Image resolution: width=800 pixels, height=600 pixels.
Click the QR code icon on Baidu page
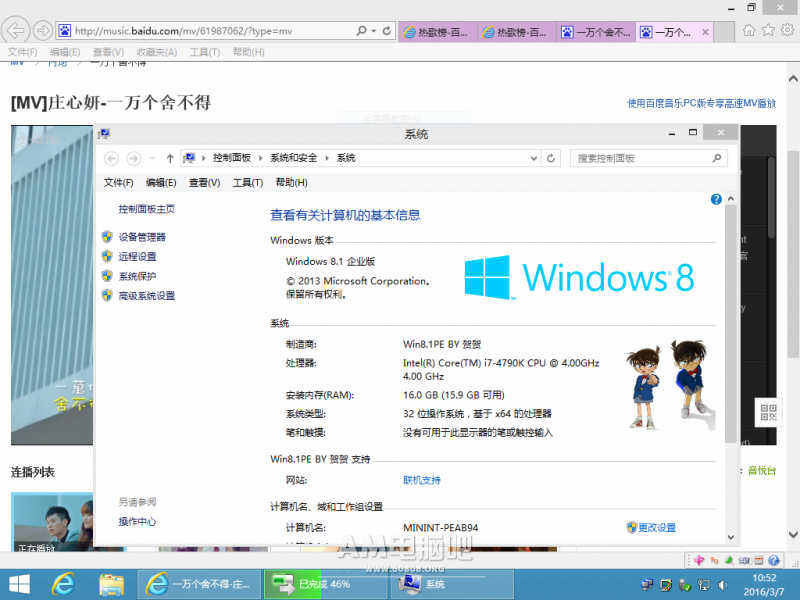click(768, 412)
